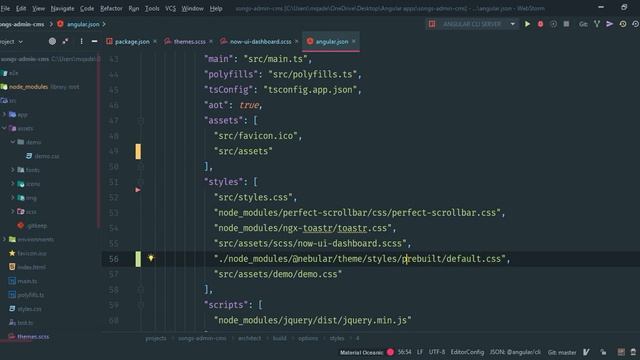The width and height of the screenshot is (640, 360).
Task: Hide the Project tool window
Action: [94, 41]
